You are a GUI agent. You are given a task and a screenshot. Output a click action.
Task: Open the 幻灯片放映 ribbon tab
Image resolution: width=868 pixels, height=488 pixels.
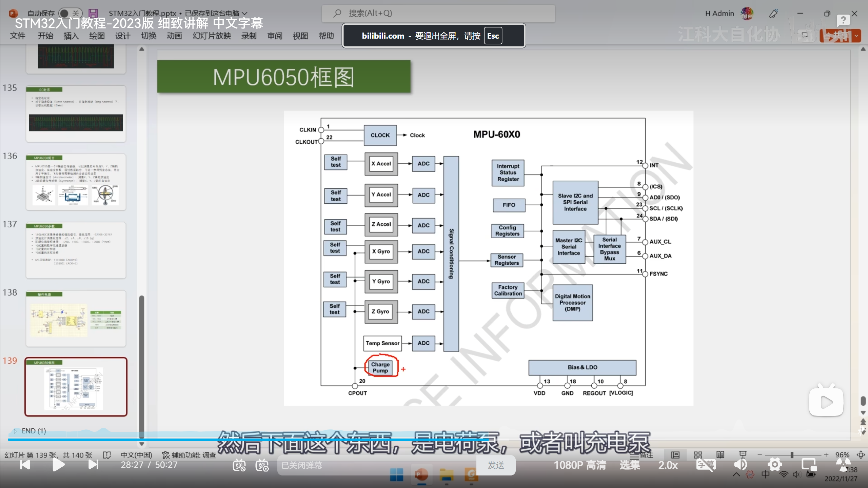pyautogui.click(x=212, y=36)
